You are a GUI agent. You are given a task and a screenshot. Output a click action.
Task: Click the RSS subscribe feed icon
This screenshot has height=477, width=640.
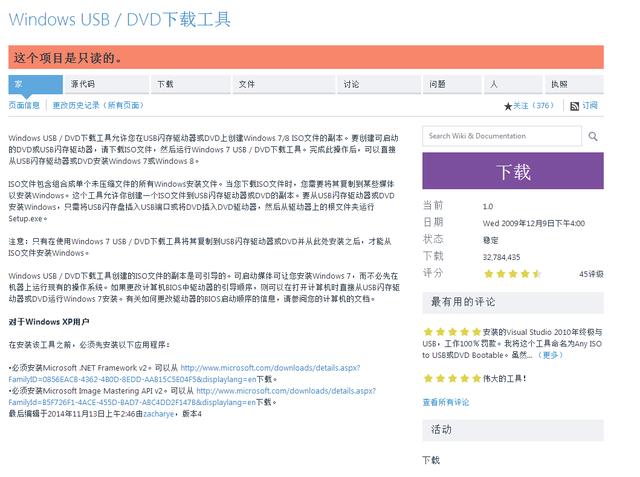(x=574, y=106)
